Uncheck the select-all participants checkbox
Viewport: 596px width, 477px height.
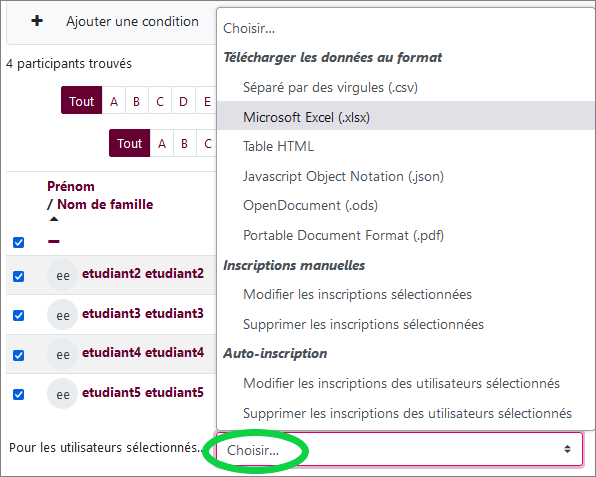click(x=19, y=242)
